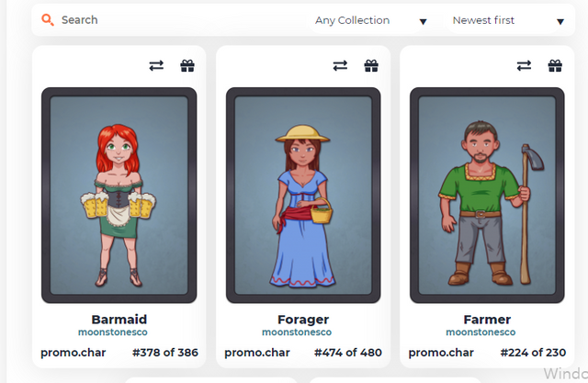Open the Newest first sort dropdown
The width and height of the screenshot is (588, 383).
508,20
